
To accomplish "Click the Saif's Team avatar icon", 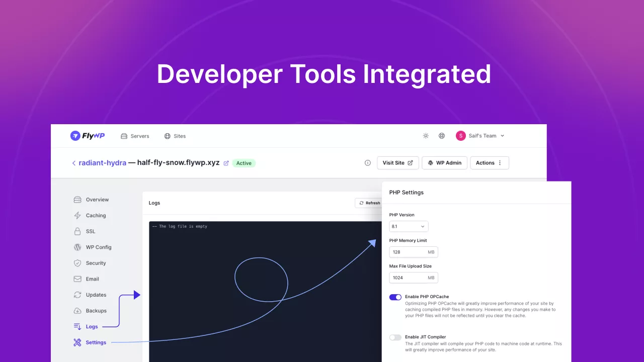I will click(x=460, y=136).
